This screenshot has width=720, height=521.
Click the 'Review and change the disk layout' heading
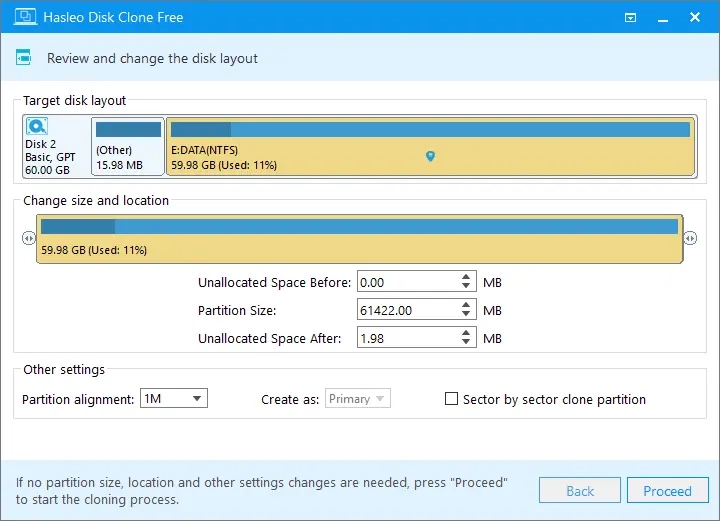(x=152, y=58)
